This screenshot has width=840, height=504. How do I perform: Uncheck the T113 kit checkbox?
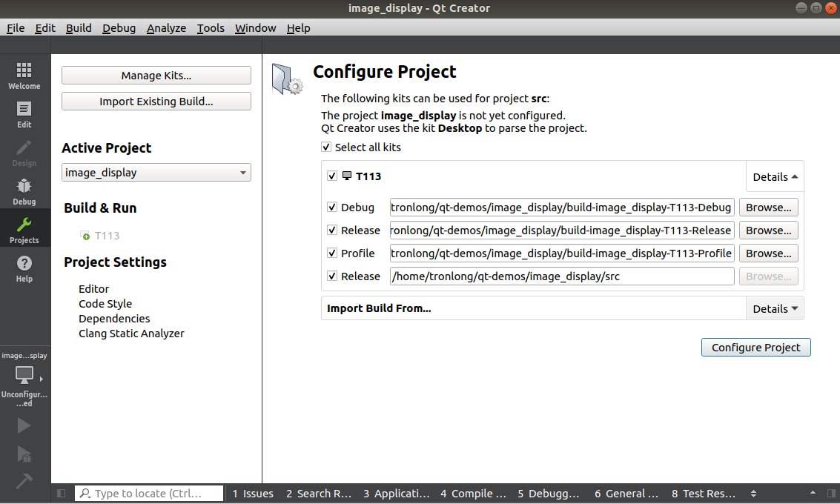[331, 176]
